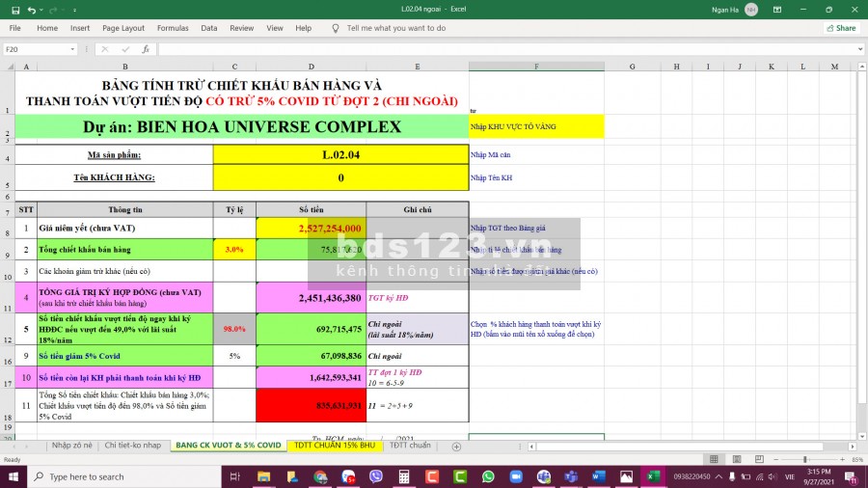Switch to the 'Nhập zô nè' sheet tab
This screenshot has height=488, width=868.
point(72,446)
